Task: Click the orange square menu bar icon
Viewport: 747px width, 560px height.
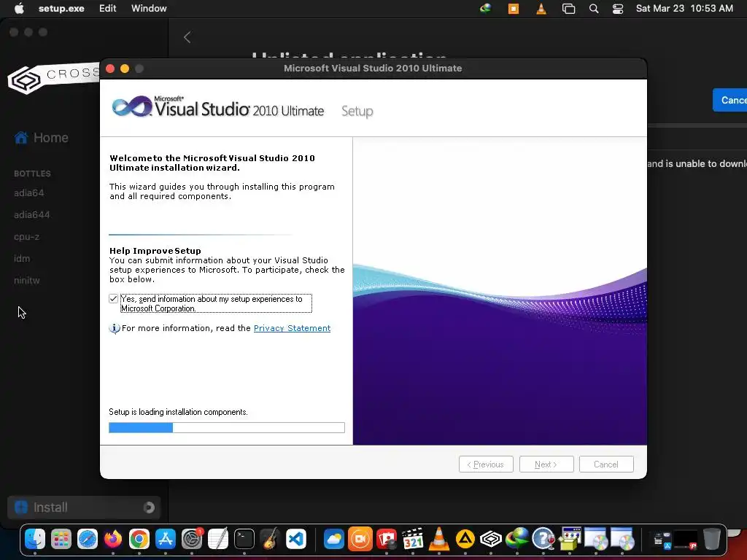Action: (513, 9)
